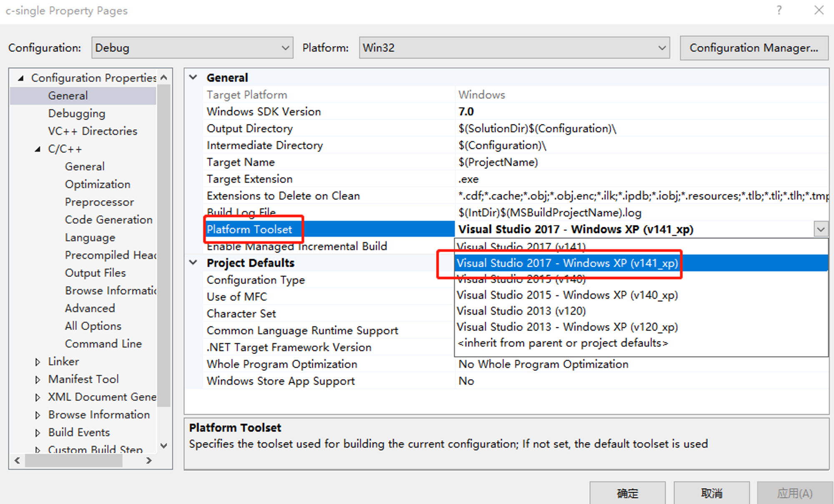Select Code Generation tree item

108,220
